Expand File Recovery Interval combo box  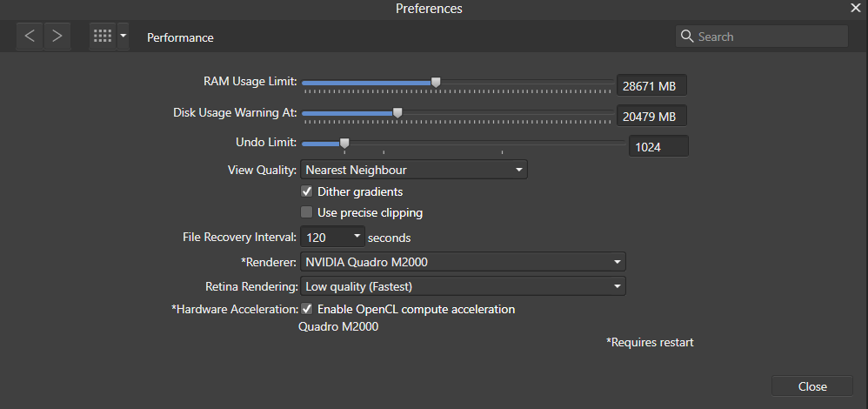pos(333,238)
